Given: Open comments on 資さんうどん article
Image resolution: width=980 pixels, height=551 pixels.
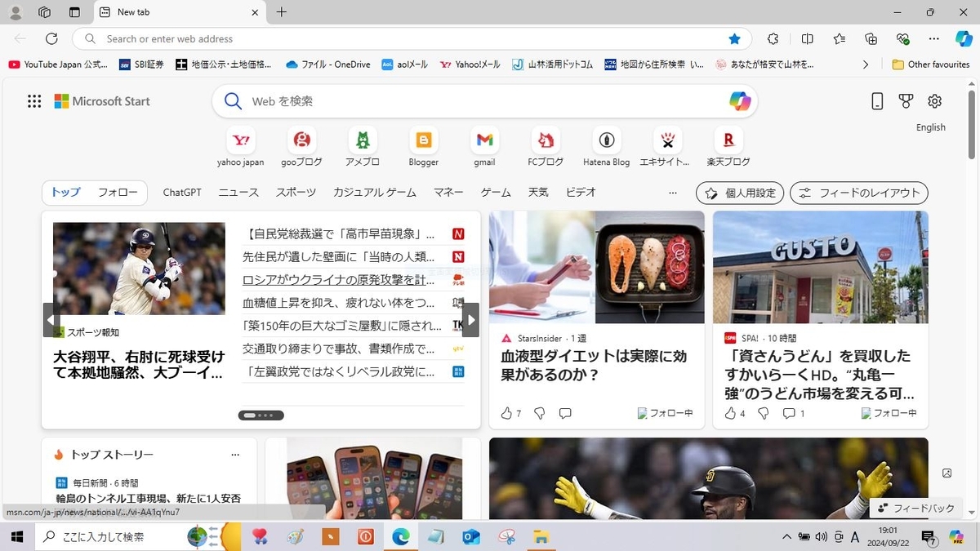Looking at the screenshot, I should (x=794, y=413).
